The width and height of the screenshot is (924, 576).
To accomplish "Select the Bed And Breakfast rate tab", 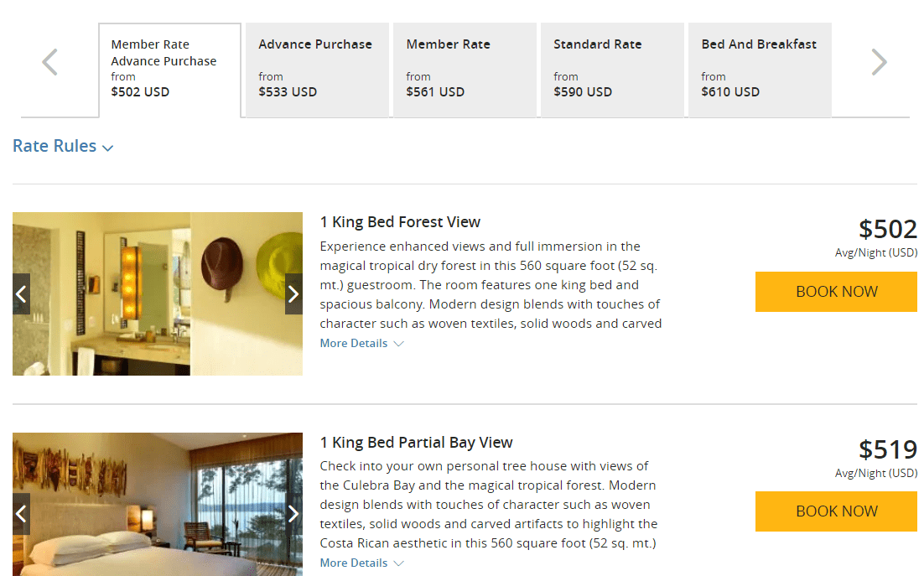I will 759,70.
